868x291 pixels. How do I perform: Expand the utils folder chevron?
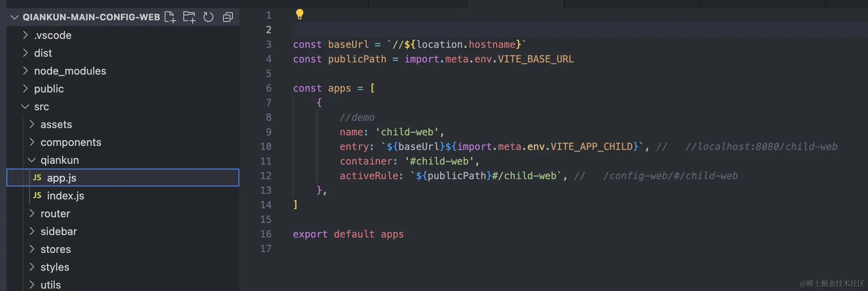(32, 285)
